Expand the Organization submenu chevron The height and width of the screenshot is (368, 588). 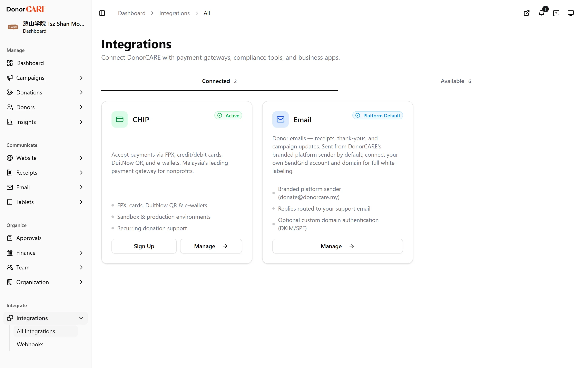point(81,282)
